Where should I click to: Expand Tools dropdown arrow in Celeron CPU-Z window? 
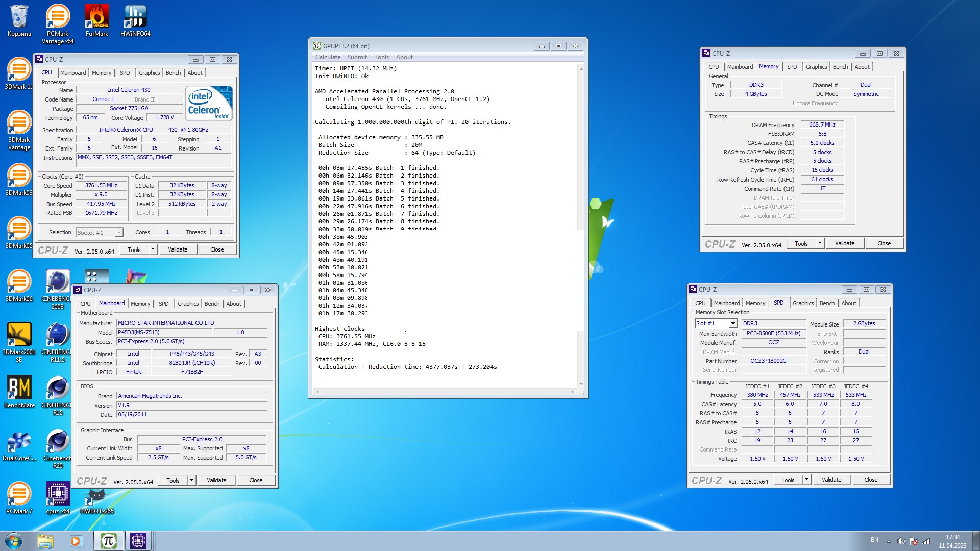(153, 249)
